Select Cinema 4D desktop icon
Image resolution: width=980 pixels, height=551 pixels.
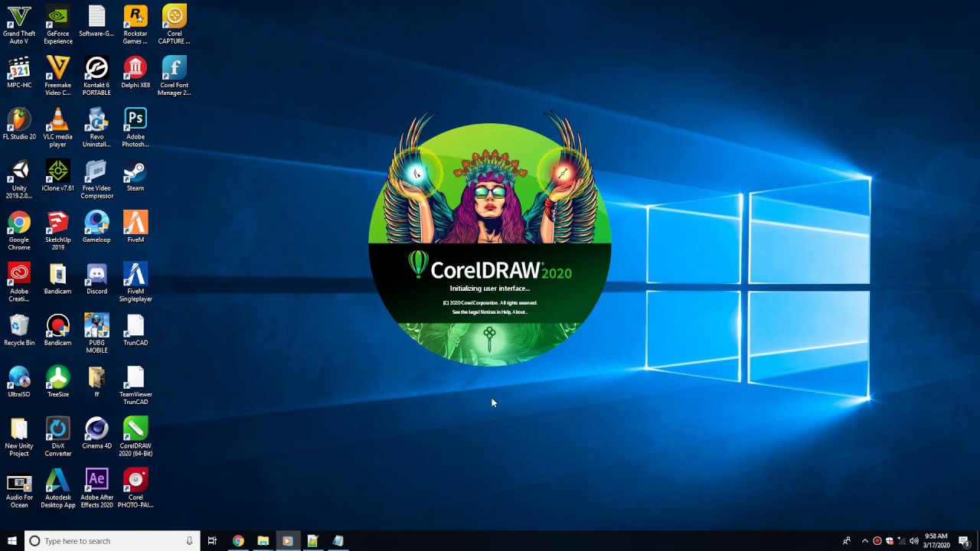96,432
